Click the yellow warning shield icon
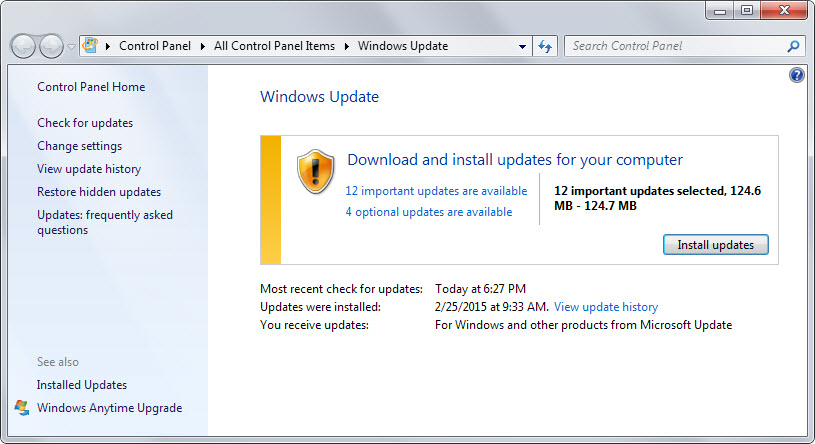The image size is (815, 444). (x=315, y=172)
